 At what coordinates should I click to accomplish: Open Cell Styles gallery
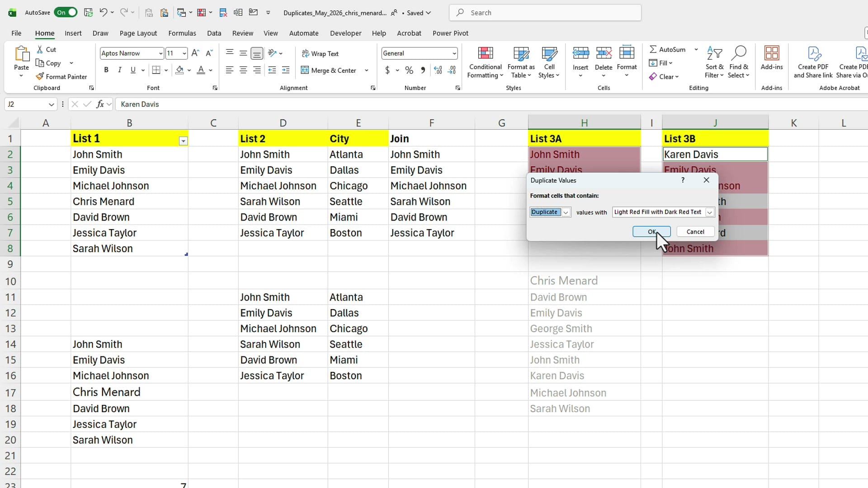[x=549, y=62]
